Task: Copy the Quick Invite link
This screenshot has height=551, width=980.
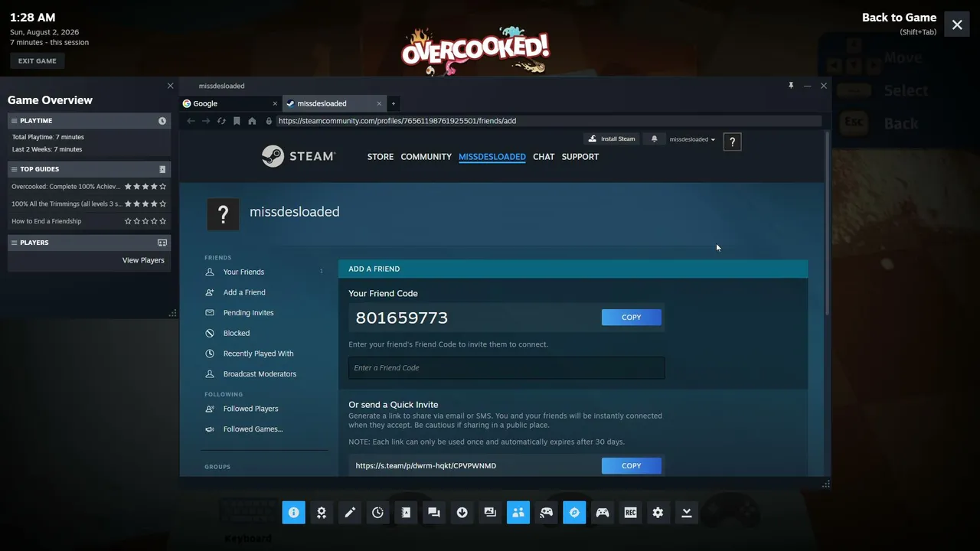Action: pyautogui.click(x=632, y=466)
